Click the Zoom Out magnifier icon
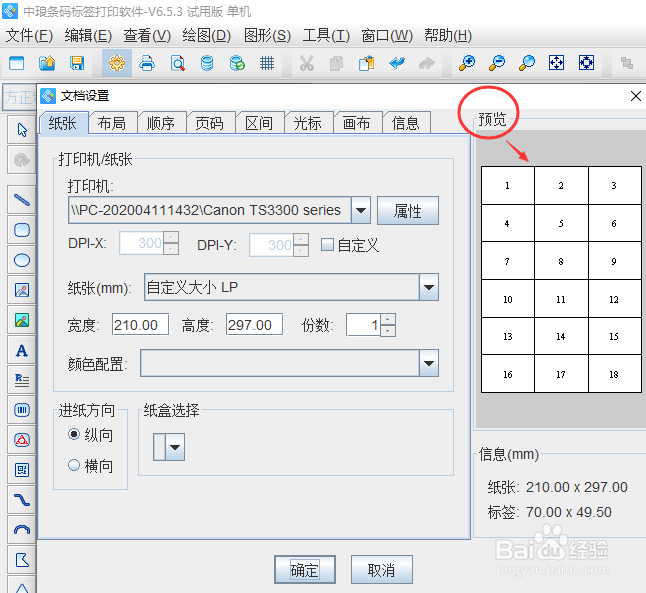The height and width of the screenshot is (593, 646). pos(497,63)
